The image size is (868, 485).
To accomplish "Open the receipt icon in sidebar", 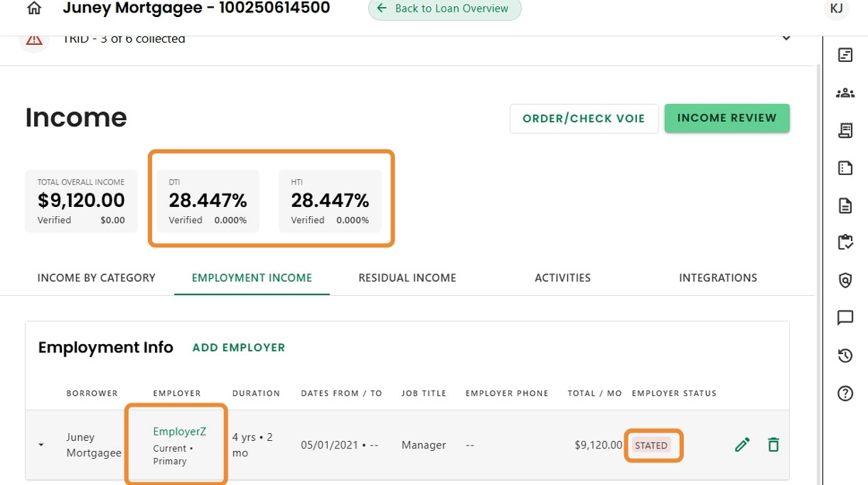I will click(845, 130).
